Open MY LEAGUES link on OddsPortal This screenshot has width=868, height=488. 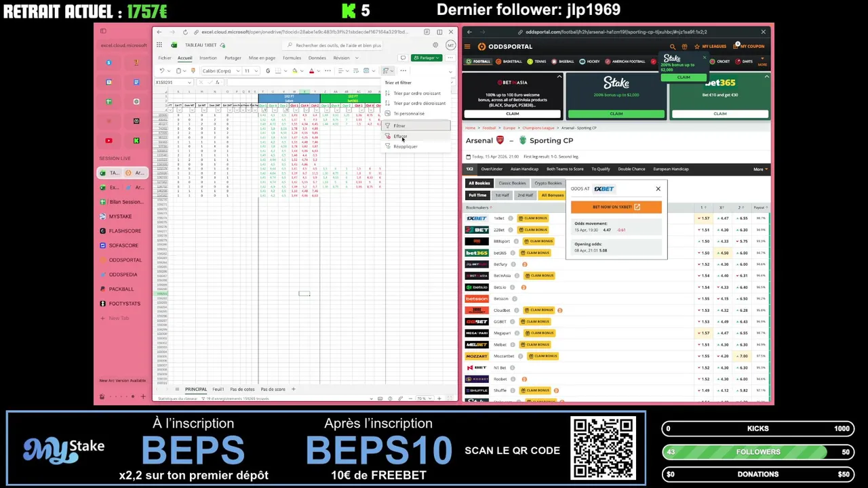711,47
